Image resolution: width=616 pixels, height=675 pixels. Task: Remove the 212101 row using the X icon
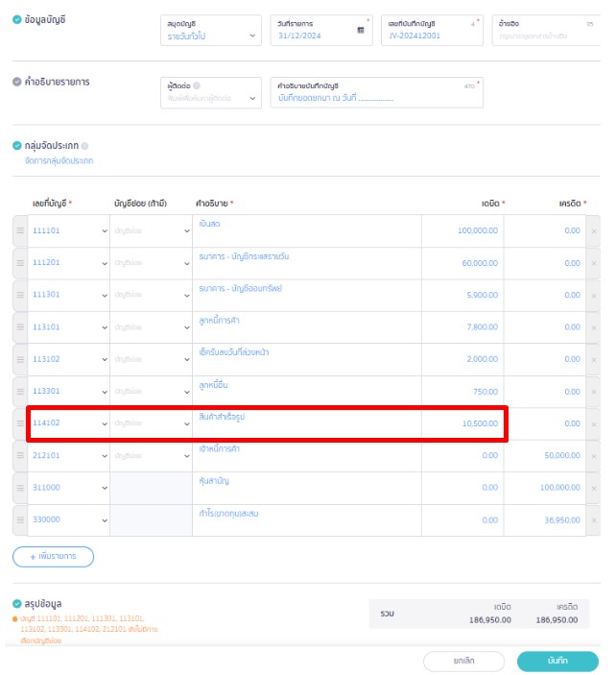593,456
